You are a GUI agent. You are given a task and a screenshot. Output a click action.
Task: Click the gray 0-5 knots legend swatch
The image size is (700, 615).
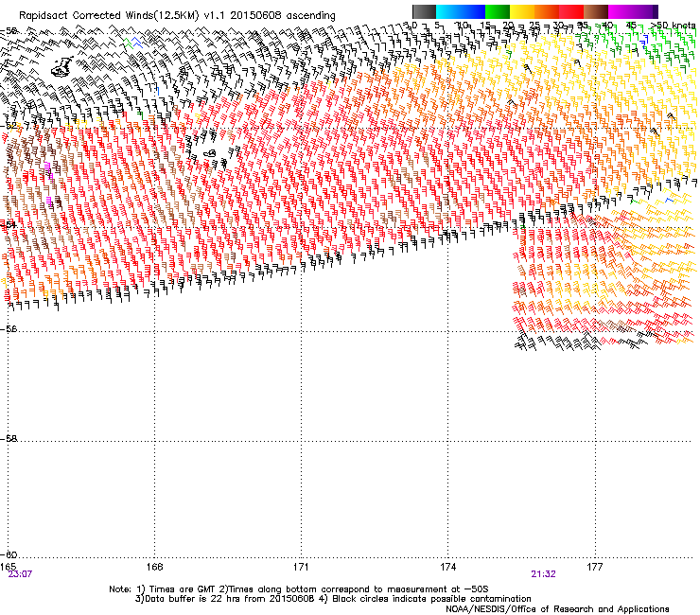[x=424, y=11]
